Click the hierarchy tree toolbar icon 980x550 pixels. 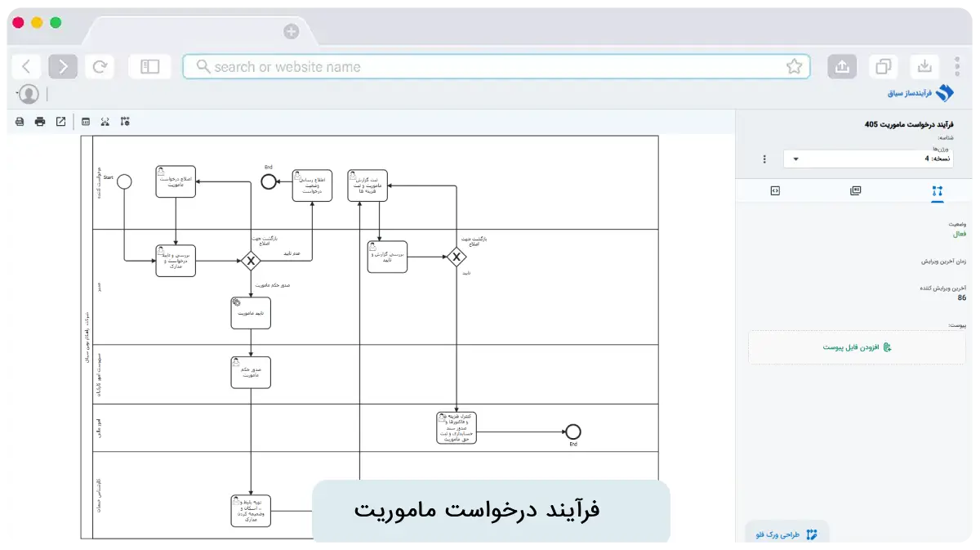point(105,122)
